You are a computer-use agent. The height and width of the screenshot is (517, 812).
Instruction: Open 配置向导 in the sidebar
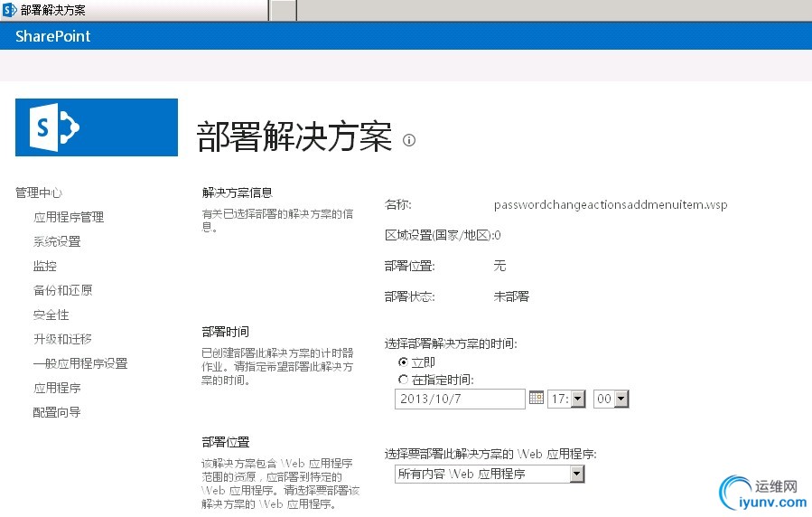(57, 412)
